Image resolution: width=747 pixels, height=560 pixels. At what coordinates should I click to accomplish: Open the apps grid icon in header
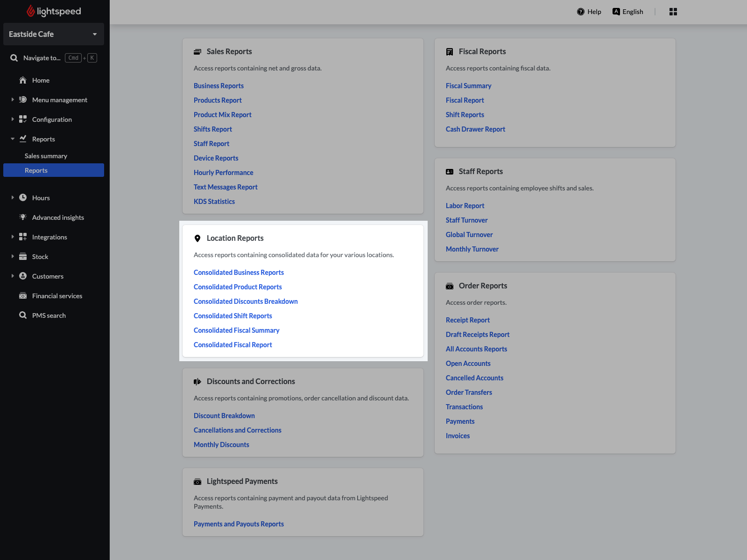coord(673,12)
